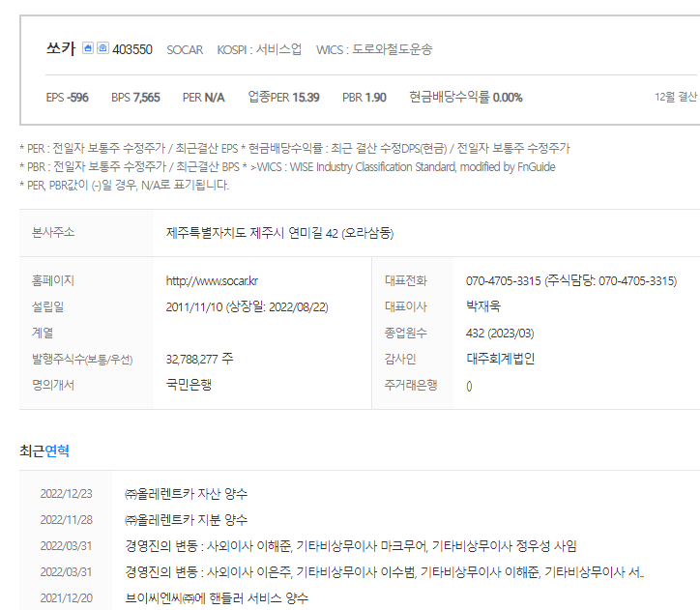Click the BPS 7,565 value
Viewport: 700px width, 610px height.
[135, 98]
